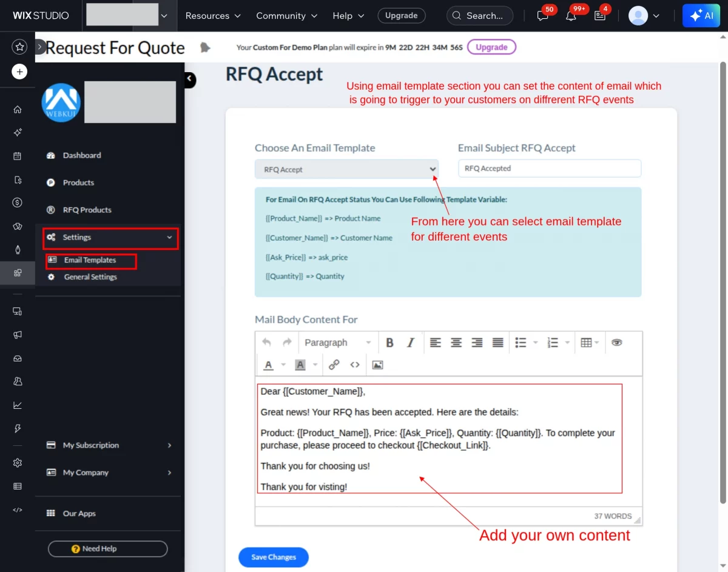
Task: Click the lightning bolt automations icon
Action: tap(18, 428)
